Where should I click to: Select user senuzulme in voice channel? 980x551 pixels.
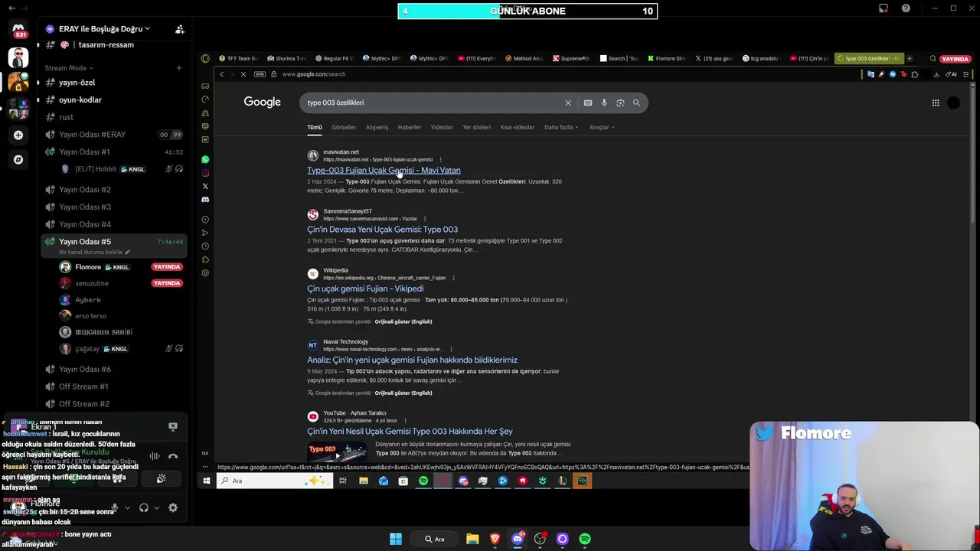point(92,283)
